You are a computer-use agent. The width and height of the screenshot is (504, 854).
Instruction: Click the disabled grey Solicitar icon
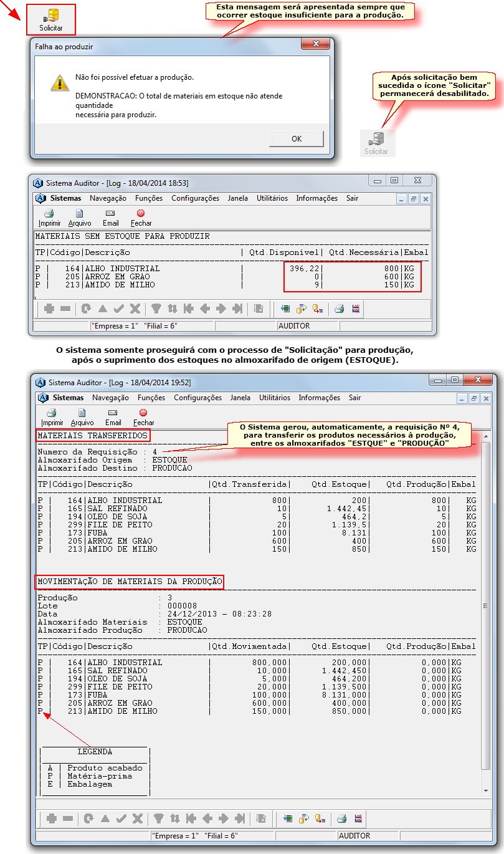tap(376, 143)
